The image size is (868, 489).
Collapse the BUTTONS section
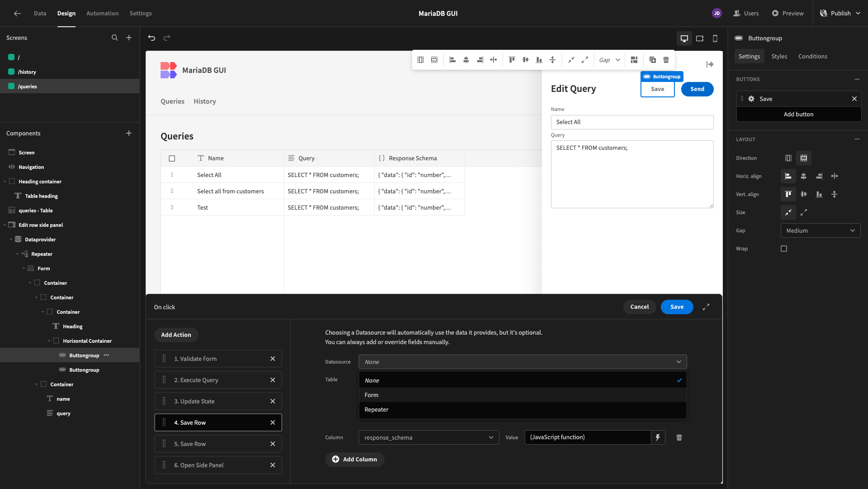click(857, 79)
